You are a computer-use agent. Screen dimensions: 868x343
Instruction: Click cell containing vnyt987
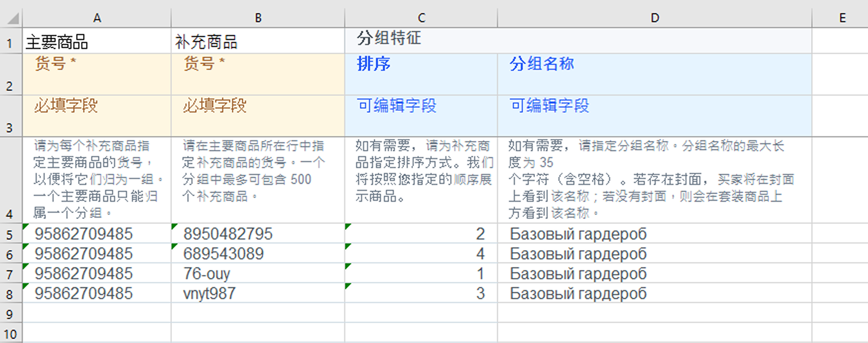209,293
